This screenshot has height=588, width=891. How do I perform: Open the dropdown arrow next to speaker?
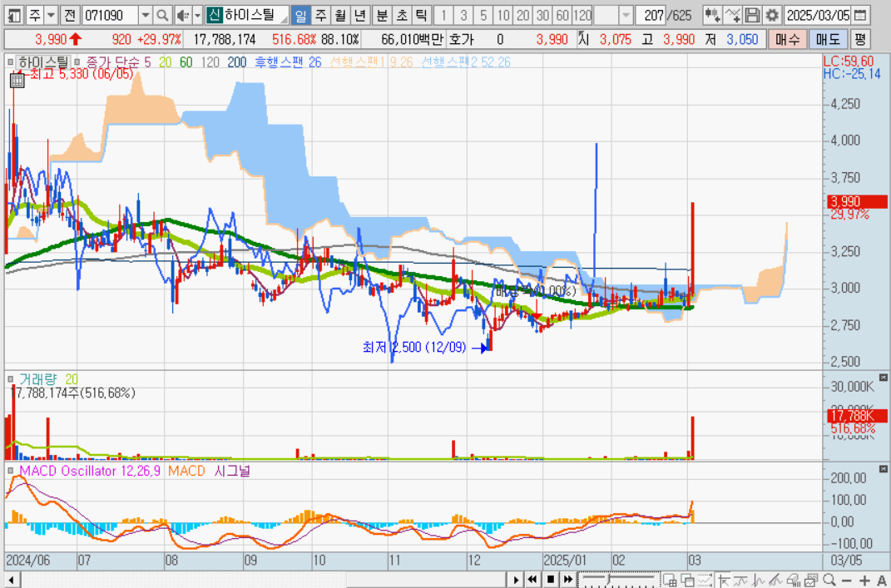(x=198, y=15)
